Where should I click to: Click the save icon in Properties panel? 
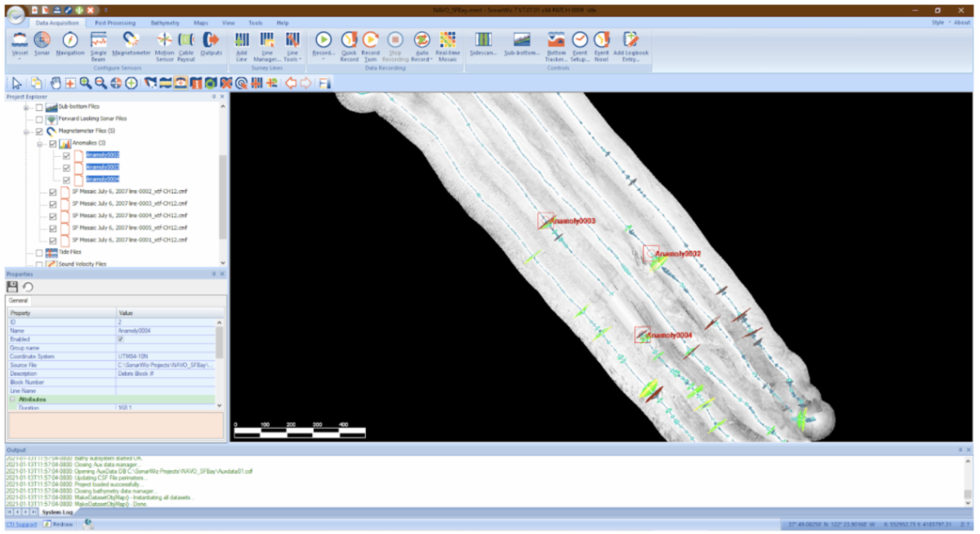pyautogui.click(x=12, y=287)
